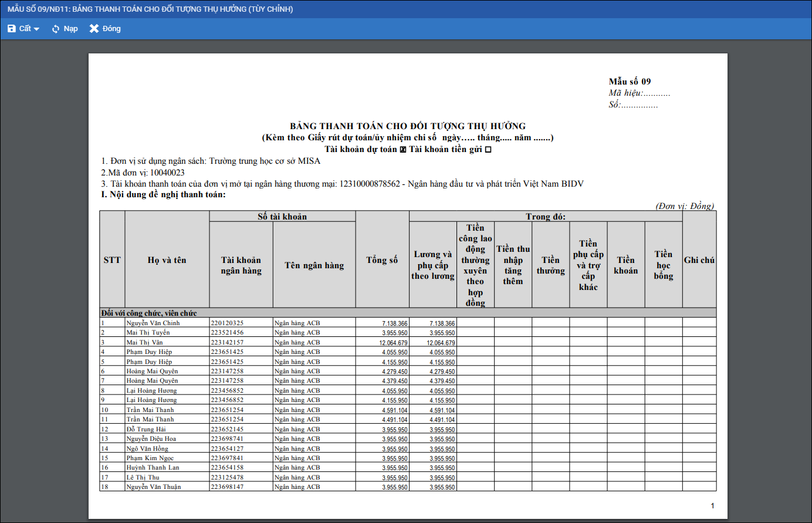Click the floppy disk save icon
This screenshot has width=812, height=523.
12,29
